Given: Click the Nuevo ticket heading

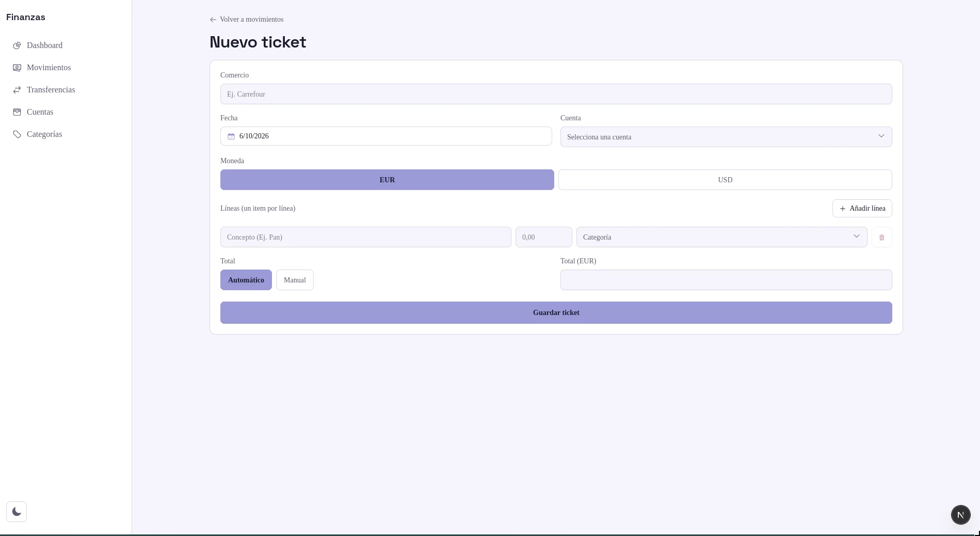Looking at the screenshot, I should click(x=258, y=42).
